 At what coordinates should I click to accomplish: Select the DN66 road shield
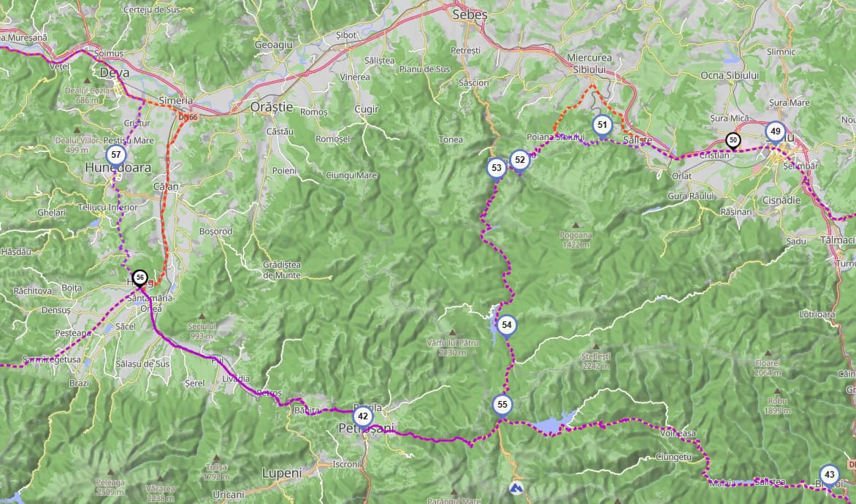(188, 117)
